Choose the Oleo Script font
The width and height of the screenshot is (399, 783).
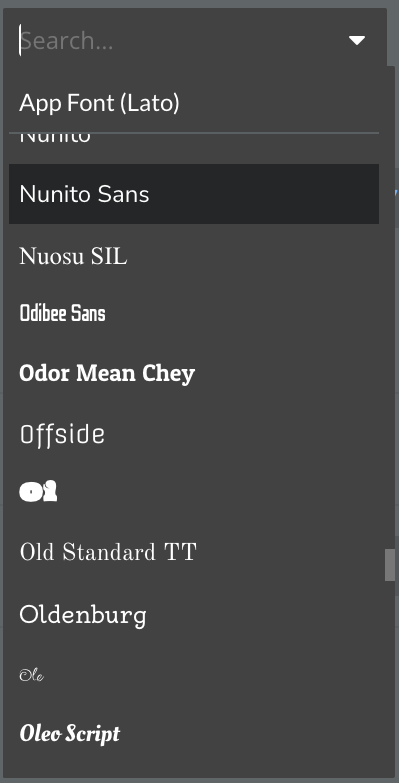tap(194, 734)
